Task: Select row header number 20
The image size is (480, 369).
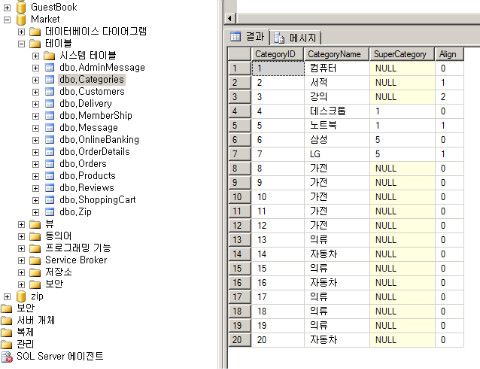Action: coord(239,340)
